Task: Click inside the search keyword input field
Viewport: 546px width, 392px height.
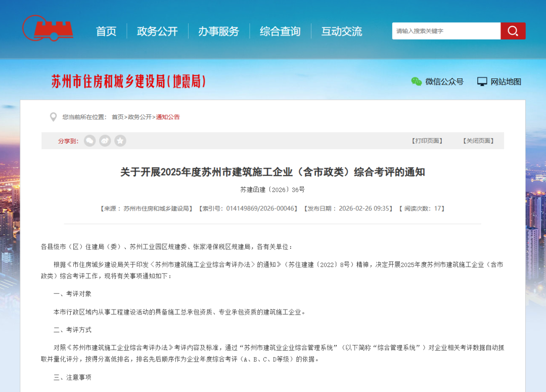Action: coord(445,30)
